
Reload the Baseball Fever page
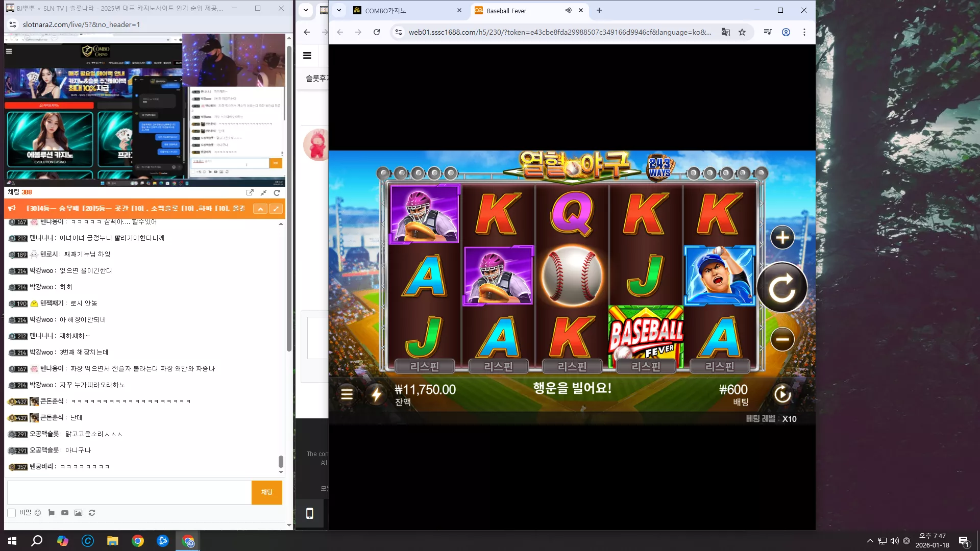point(377,32)
